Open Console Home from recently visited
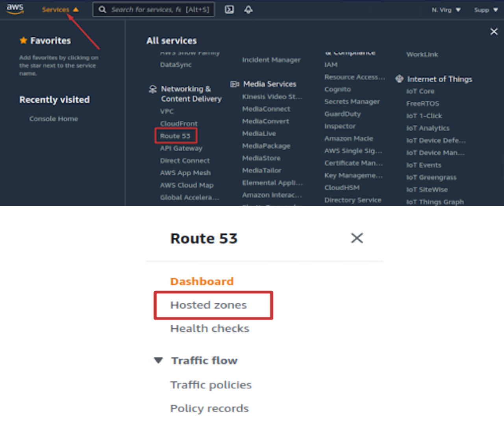504x429 pixels. point(54,119)
